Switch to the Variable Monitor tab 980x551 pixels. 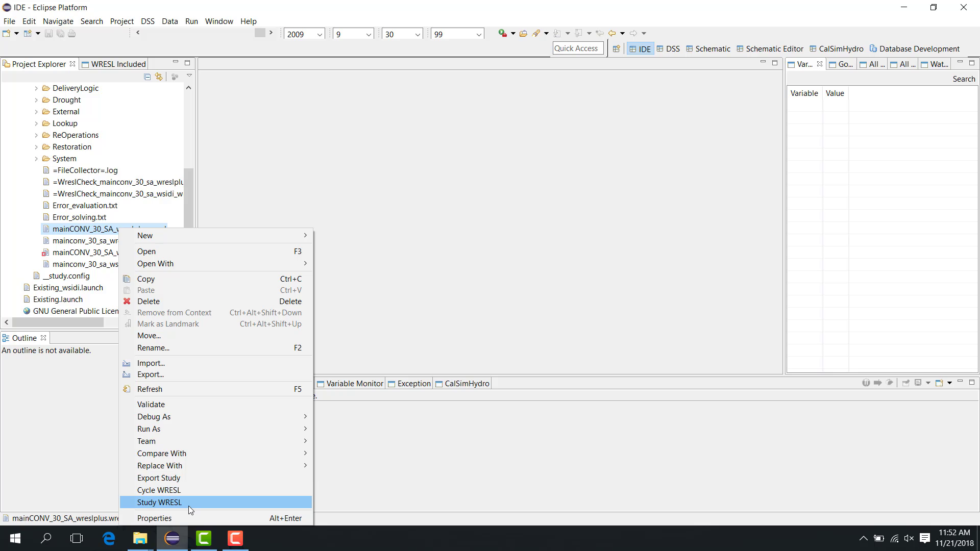(x=350, y=384)
